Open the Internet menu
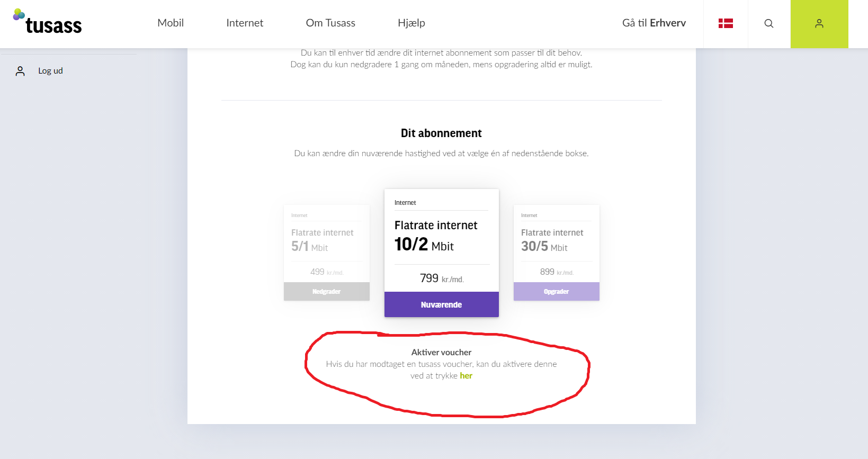This screenshot has width=868, height=459. [x=245, y=23]
